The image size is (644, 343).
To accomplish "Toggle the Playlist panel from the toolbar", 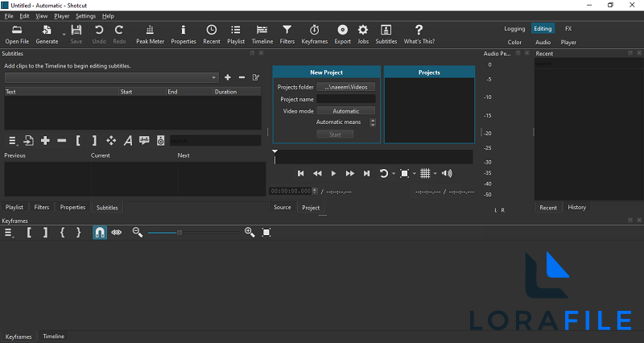I will [x=236, y=35].
